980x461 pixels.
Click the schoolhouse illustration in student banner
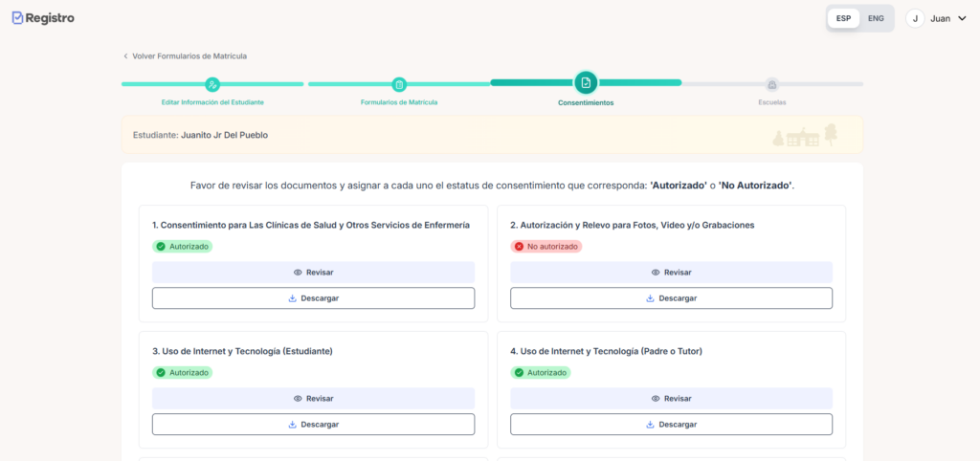[802, 137]
